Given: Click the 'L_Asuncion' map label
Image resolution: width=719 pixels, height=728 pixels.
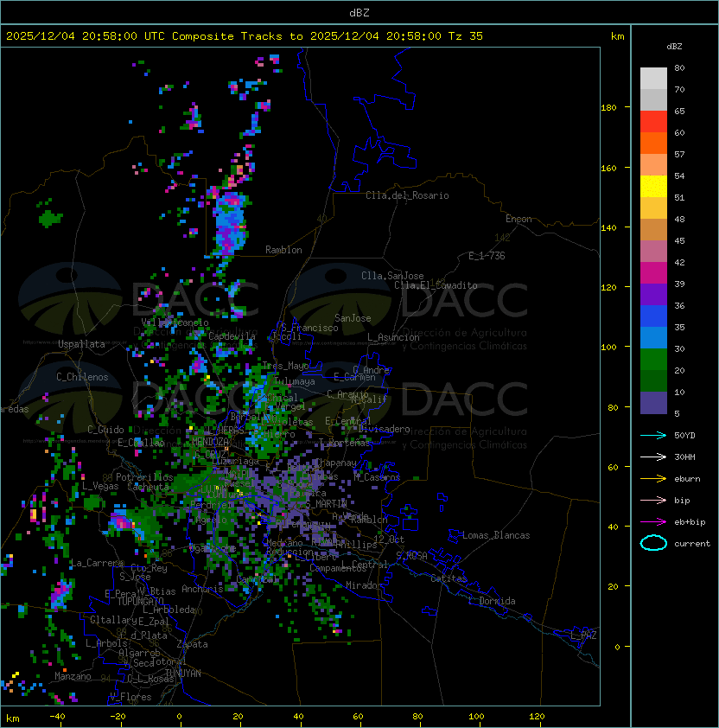Looking at the screenshot, I should (393, 337).
